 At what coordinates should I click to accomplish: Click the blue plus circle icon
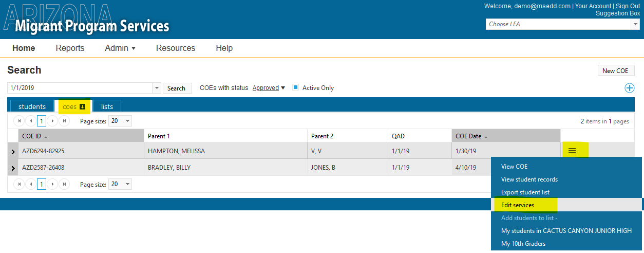tap(629, 88)
